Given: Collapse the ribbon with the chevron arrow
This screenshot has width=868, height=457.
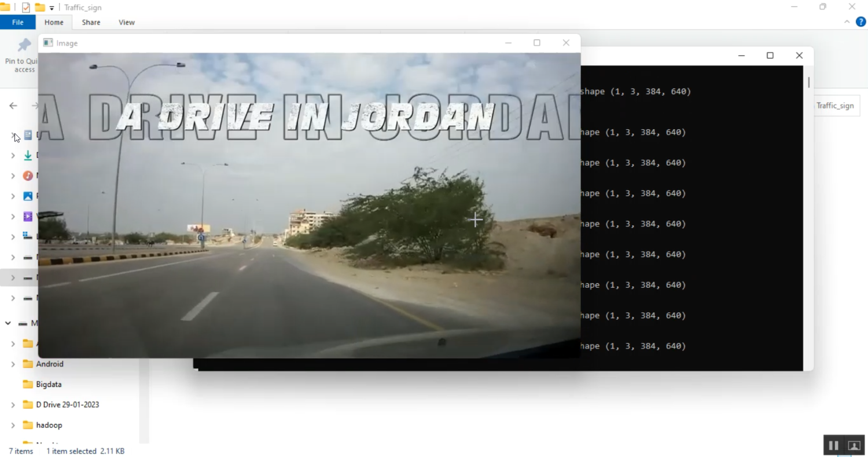Looking at the screenshot, I should [x=847, y=22].
